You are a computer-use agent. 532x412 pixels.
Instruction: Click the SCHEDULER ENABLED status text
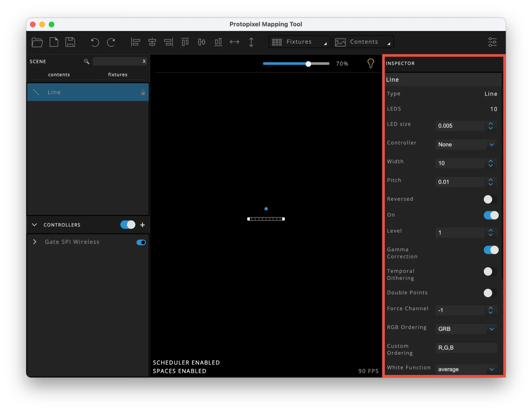pos(186,363)
